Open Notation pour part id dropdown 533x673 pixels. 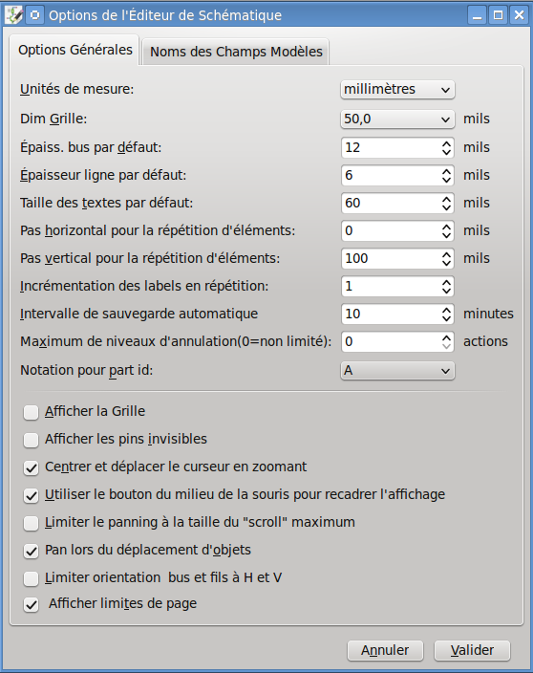(397, 370)
